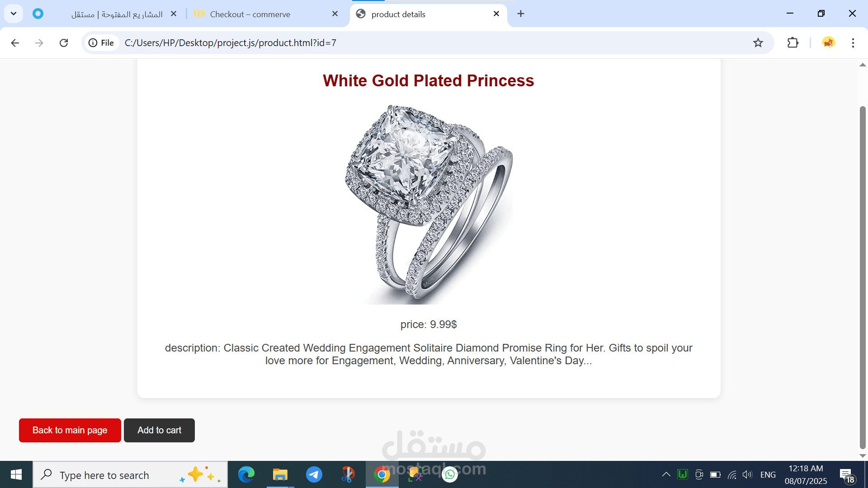Open new tab with plus button

click(x=521, y=14)
